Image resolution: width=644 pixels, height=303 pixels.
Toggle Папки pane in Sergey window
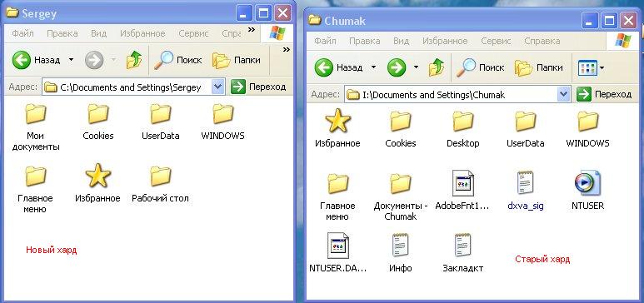[x=236, y=61]
